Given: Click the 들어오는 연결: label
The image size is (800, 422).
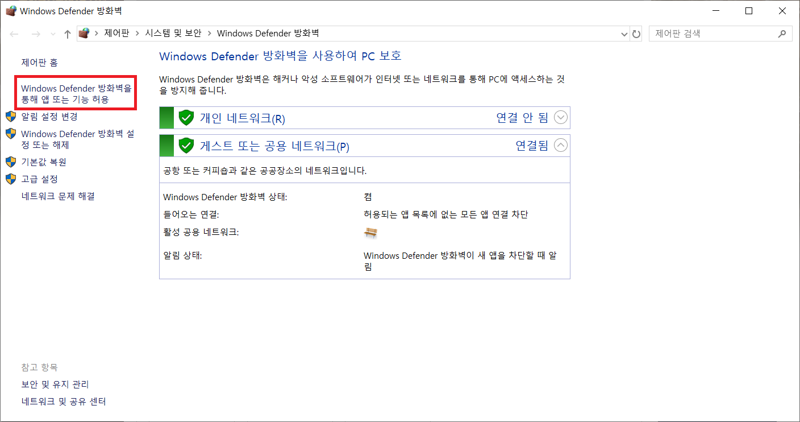Looking at the screenshot, I should pos(191,215).
